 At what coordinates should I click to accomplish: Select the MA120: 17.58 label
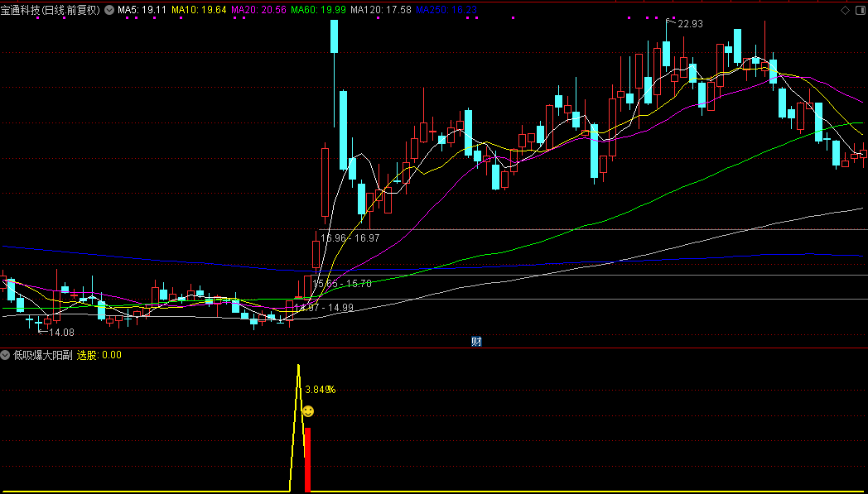[381, 10]
